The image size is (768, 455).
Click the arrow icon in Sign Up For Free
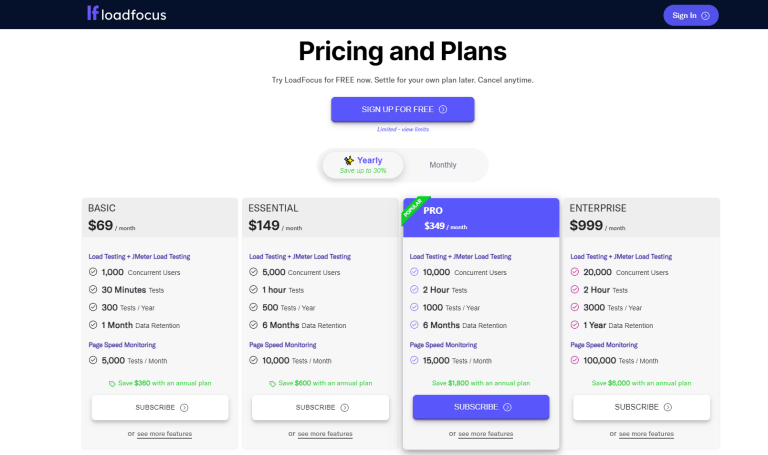pyautogui.click(x=443, y=109)
